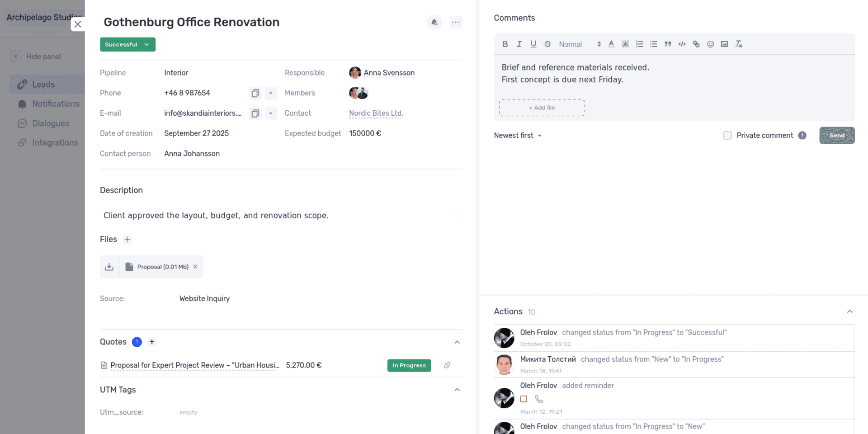Open Anna Svensson responsible link

tap(389, 73)
